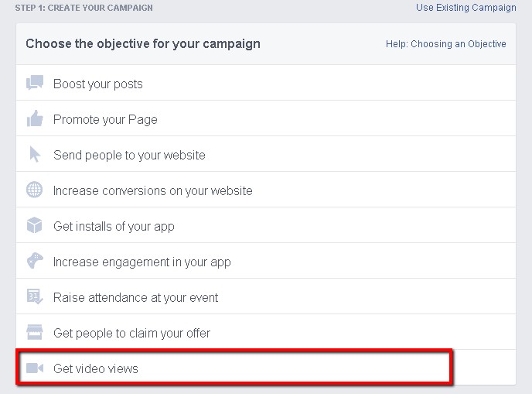Click the calendar icon for event attendance
This screenshot has width=532, height=394.
[35, 296]
